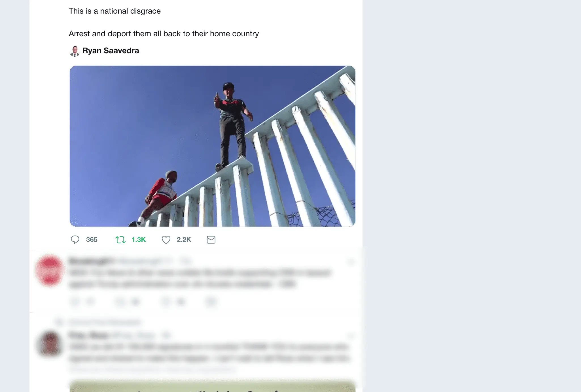This screenshot has width=581, height=392.
Task: View the 365 replies count
Action: click(x=92, y=240)
